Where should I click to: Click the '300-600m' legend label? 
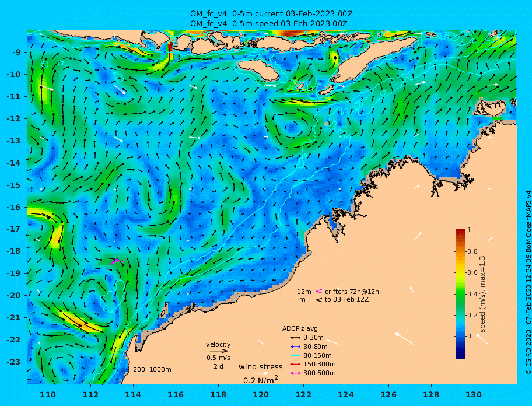tap(320, 373)
